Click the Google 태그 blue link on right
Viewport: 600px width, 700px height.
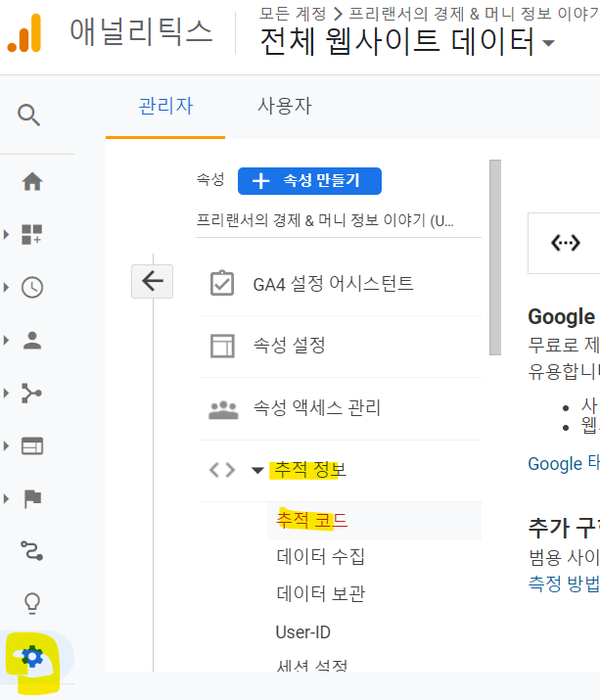[x=564, y=463]
